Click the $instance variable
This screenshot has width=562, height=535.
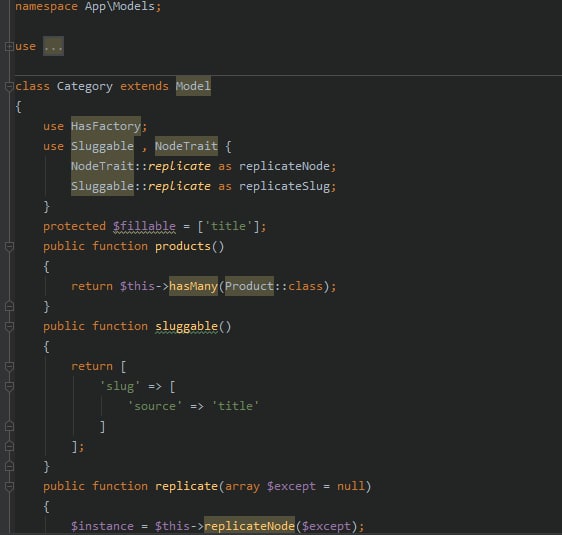(x=102, y=526)
